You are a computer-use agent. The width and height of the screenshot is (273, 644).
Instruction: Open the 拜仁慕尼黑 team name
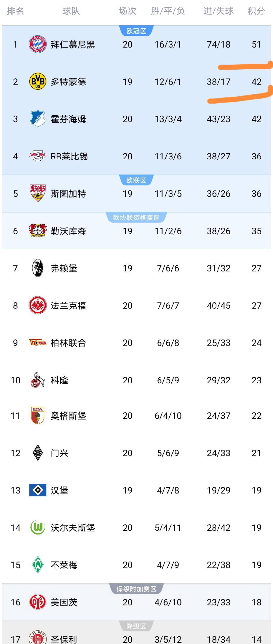tap(73, 45)
